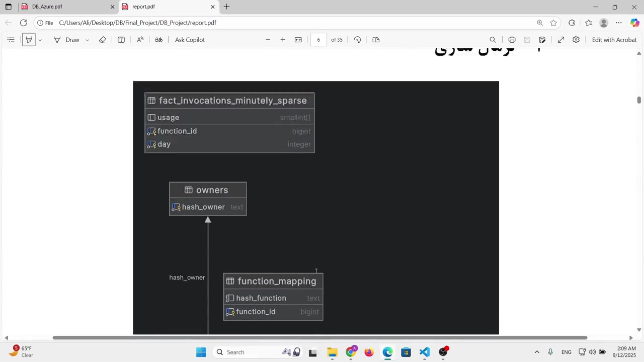Click the horizontal scrollbar thumb
This screenshot has height=362, width=644.
(319, 337)
